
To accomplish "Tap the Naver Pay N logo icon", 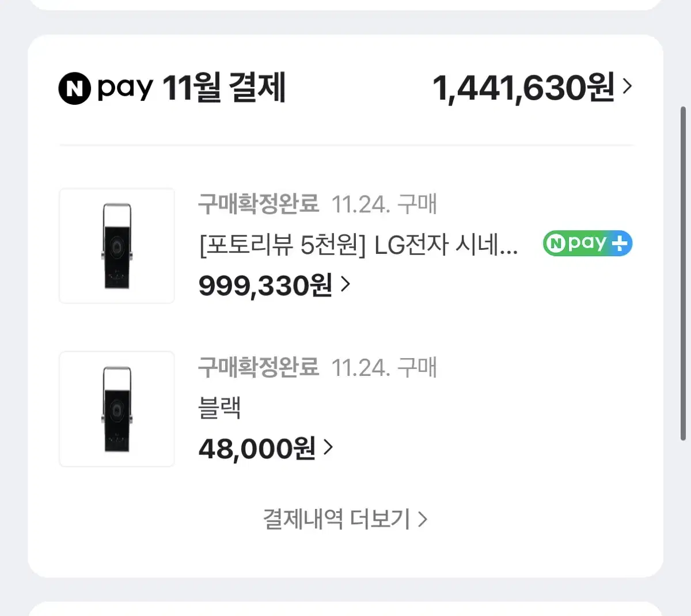I will [75, 89].
